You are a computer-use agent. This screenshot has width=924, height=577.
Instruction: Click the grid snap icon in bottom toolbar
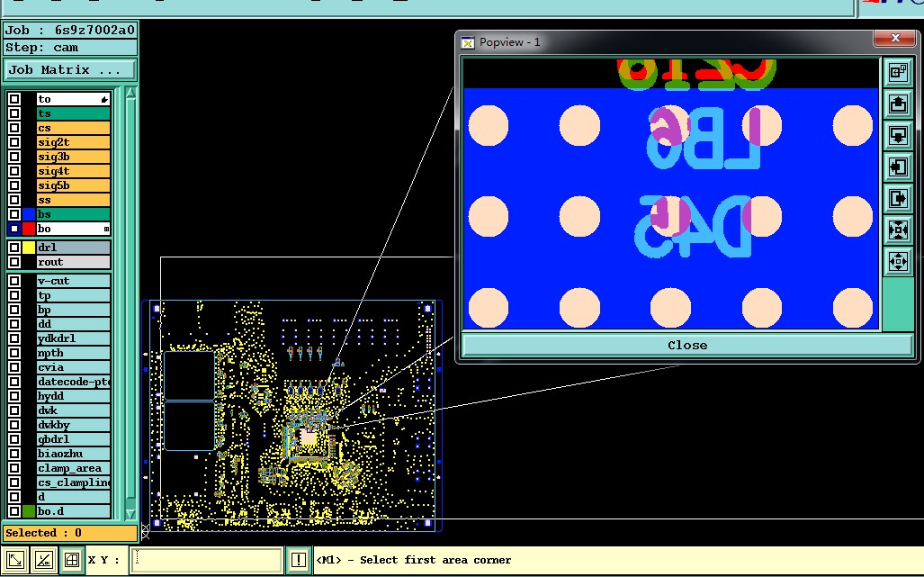pos(72,559)
